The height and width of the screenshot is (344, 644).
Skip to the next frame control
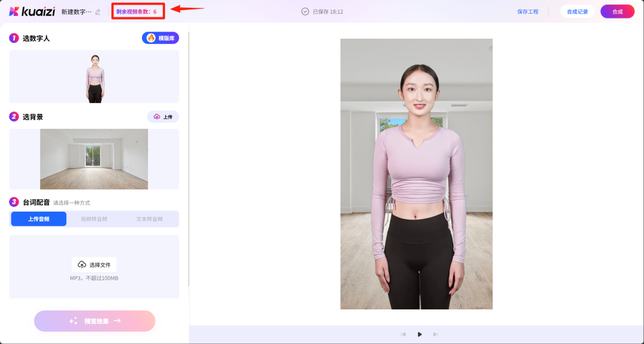point(435,334)
